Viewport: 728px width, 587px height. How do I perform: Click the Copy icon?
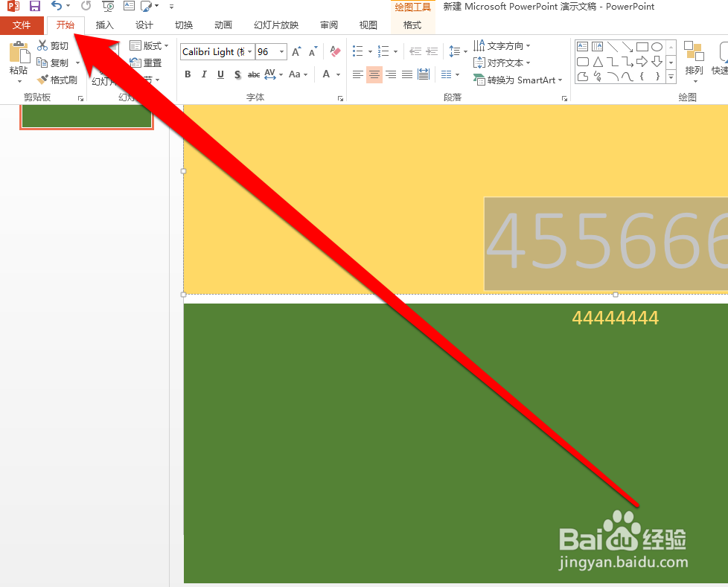click(42, 62)
